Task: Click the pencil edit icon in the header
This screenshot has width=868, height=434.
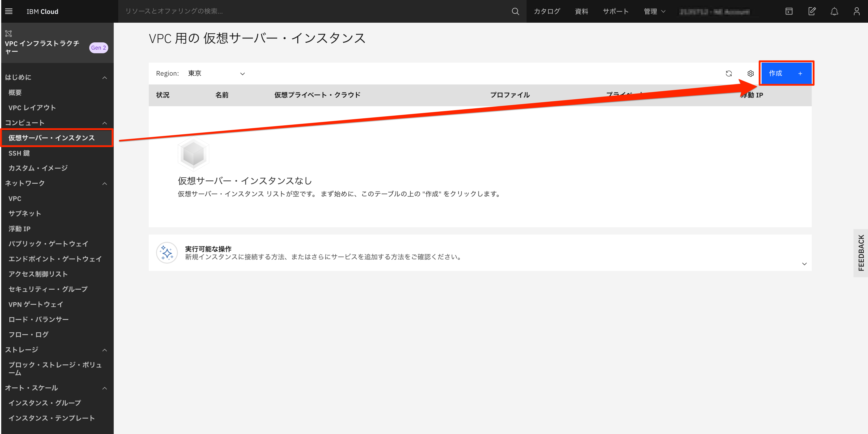Action: [812, 11]
